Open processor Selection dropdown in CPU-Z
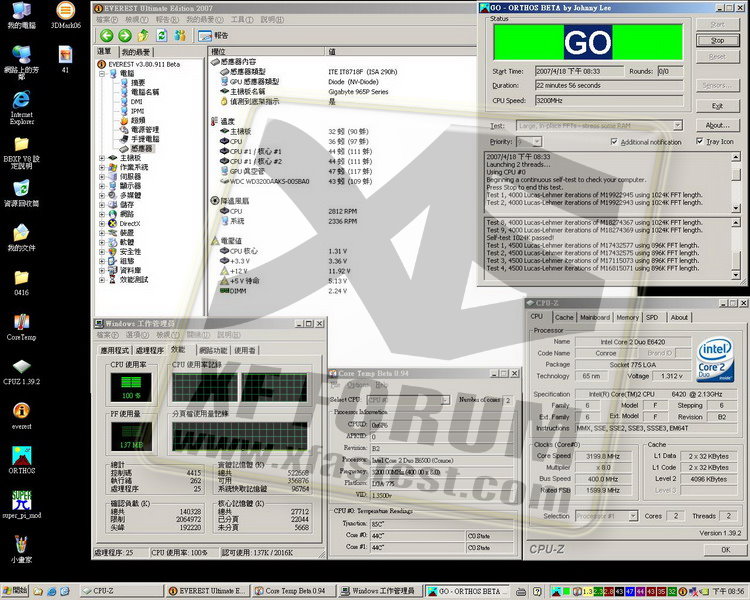 [x=633, y=516]
